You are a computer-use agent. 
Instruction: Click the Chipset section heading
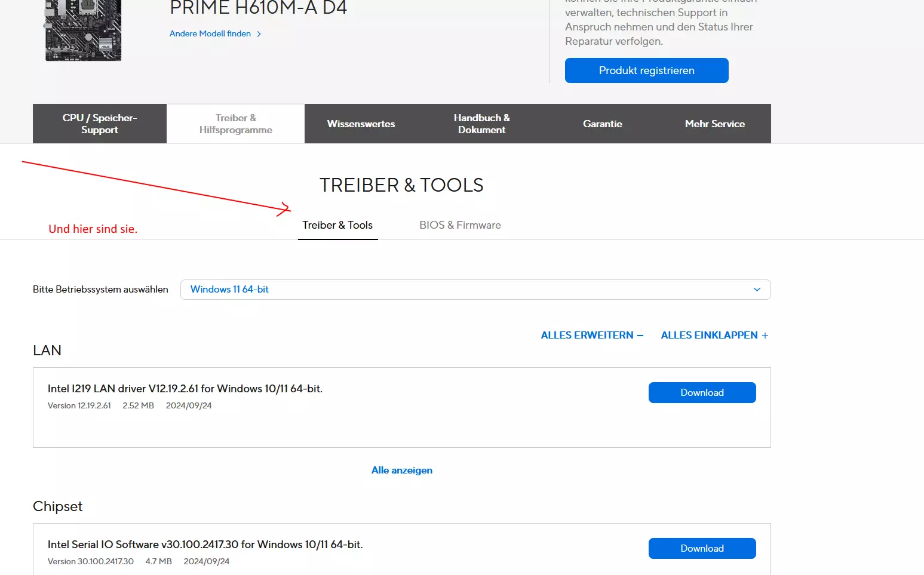[x=58, y=506]
